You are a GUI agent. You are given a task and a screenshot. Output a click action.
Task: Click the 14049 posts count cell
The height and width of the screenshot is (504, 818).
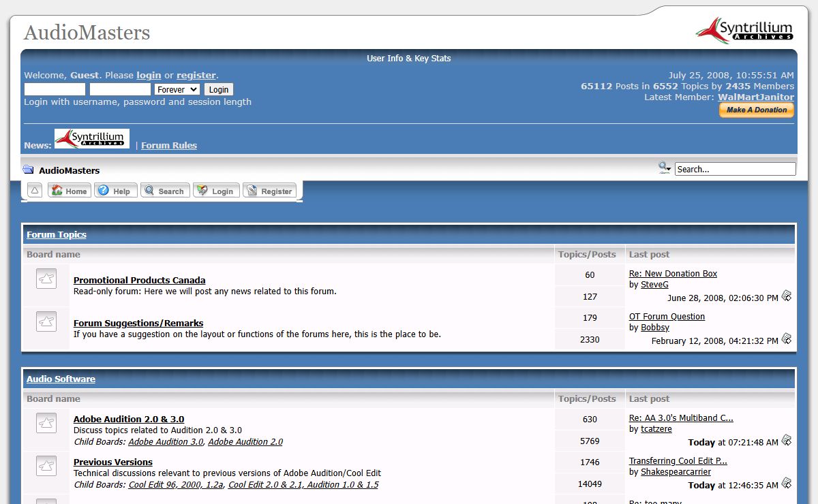point(590,484)
